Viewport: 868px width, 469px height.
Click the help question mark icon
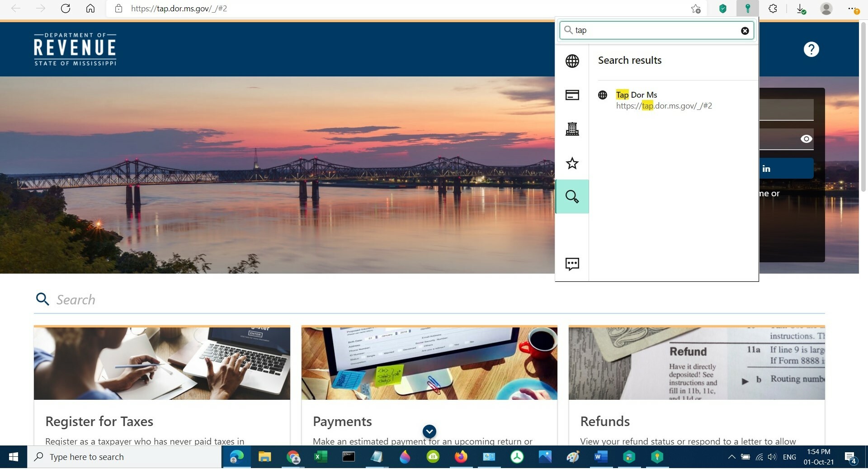click(811, 49)
